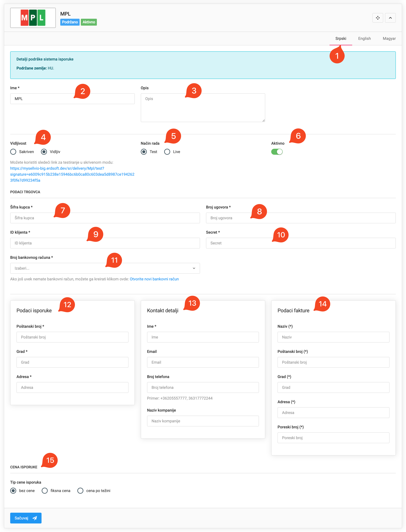Screen dimensions: 406x532
Task: Click the numbered marker 15 bubble
Action: click(50, 460)
